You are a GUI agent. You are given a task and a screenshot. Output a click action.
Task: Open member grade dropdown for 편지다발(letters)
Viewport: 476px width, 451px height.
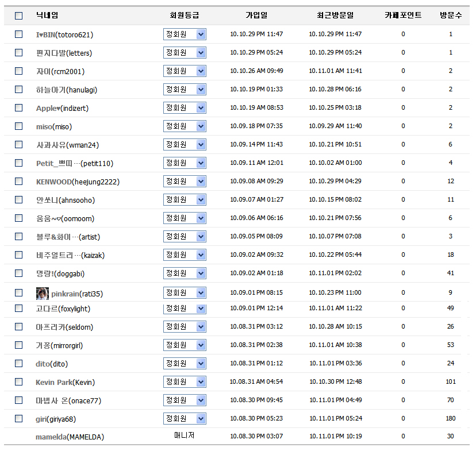pos(185,53)
